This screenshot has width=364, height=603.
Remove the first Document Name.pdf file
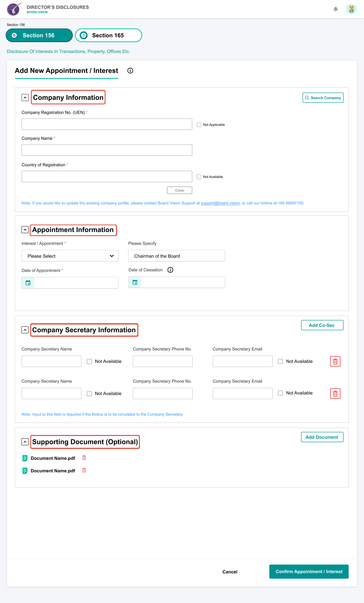click(84, 458)
